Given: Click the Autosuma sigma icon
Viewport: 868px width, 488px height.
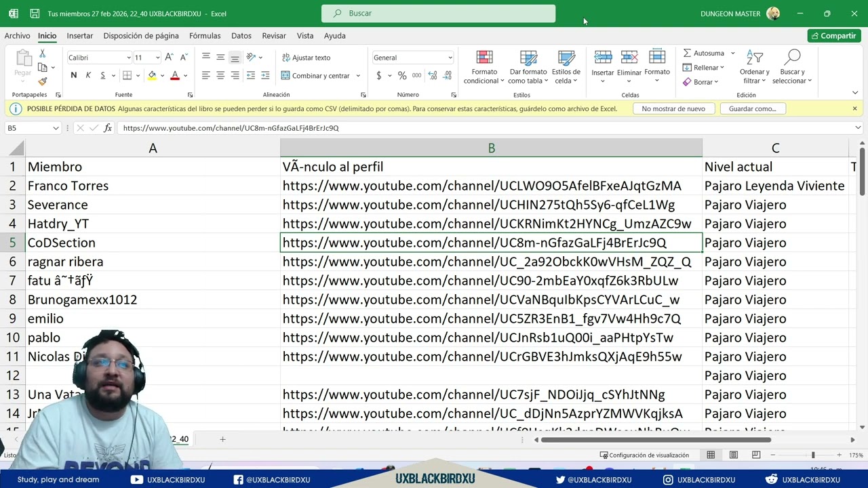Looking at the screenshot, I should point(688,53).
